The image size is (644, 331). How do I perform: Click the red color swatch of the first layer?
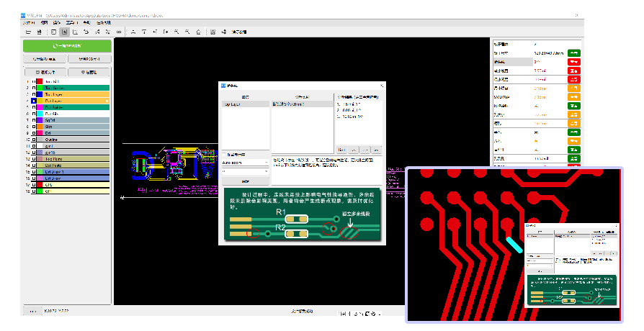coord(40,81)
